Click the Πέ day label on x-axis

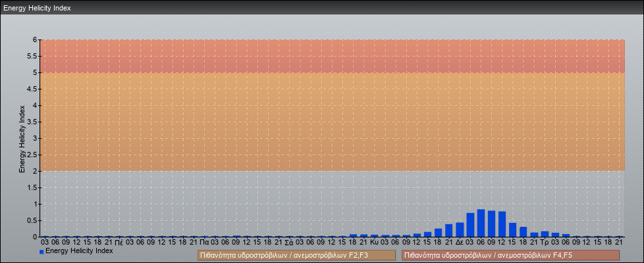point(119,242)
